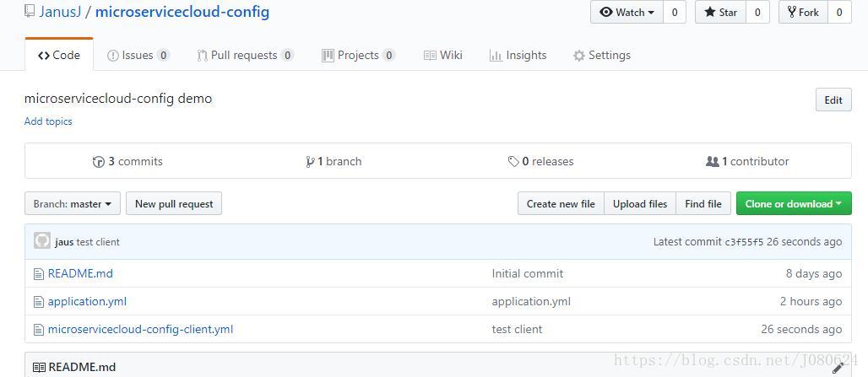Screen dimensions: 868x377
Task: Click the Wiki book icon
Action: [430, 56]
